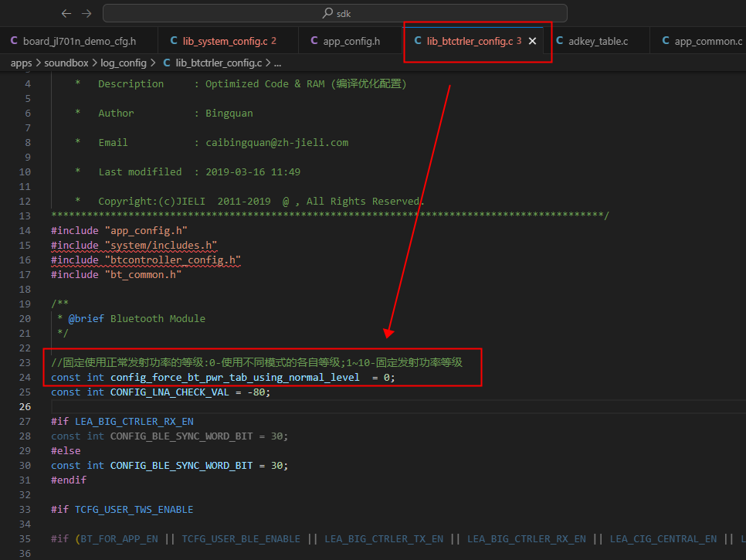Click config_force_bt_pwr_tab_using_normal_level variable name
Viewport: 746px width, 560px height.
[x=235, y=377]
